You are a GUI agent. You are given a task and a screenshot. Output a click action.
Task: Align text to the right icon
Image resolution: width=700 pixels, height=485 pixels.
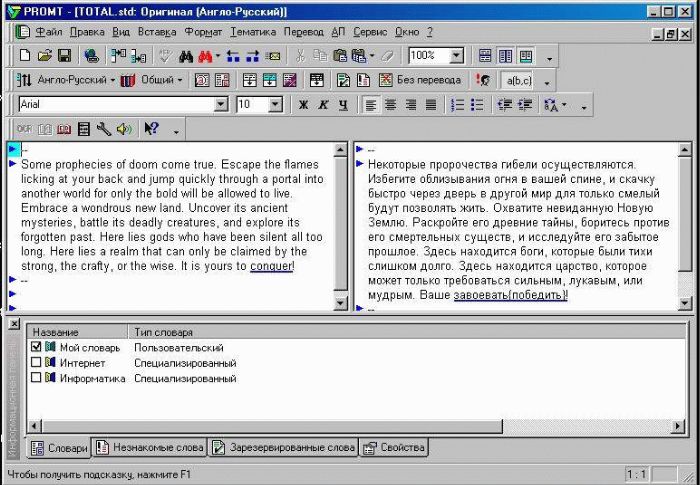click(411, 105)
